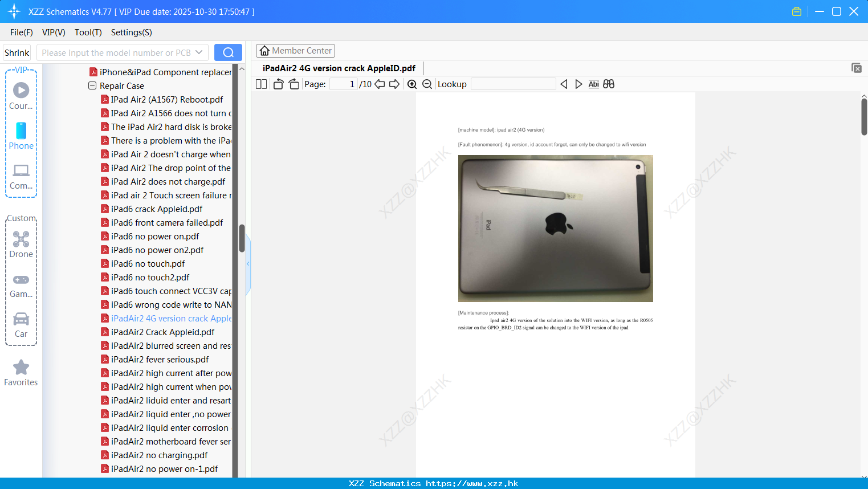Click the page number field

[343, 84]
